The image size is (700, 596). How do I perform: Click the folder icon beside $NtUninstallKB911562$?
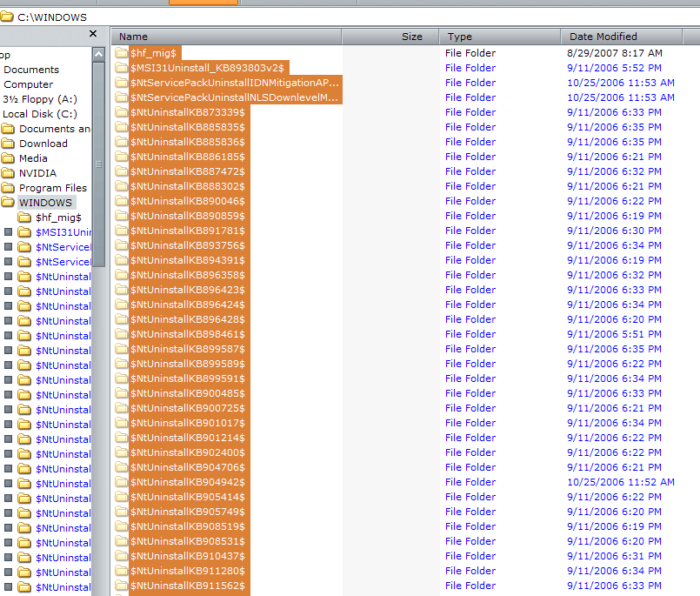(122, 586)
